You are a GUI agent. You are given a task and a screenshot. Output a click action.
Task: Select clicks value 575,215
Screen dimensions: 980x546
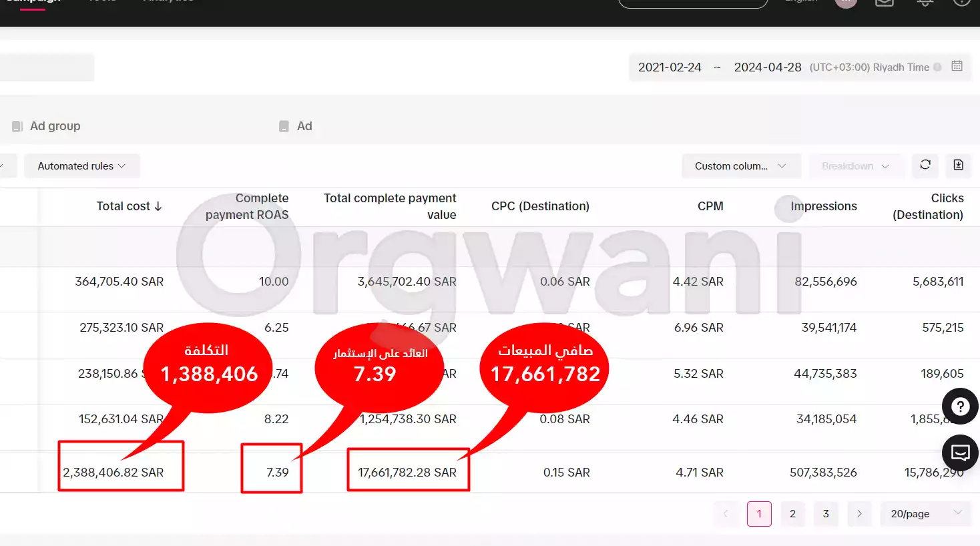[x=943, y=328]
